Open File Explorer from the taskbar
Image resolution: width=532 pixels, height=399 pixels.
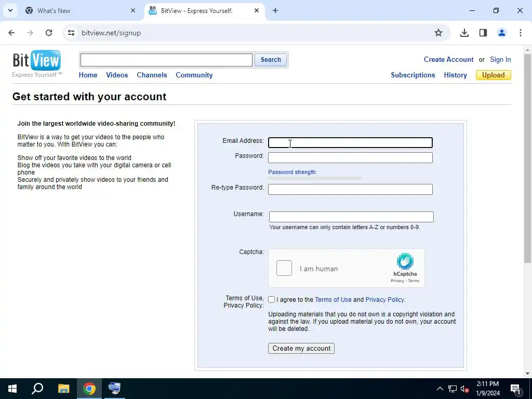coord(63,389)
